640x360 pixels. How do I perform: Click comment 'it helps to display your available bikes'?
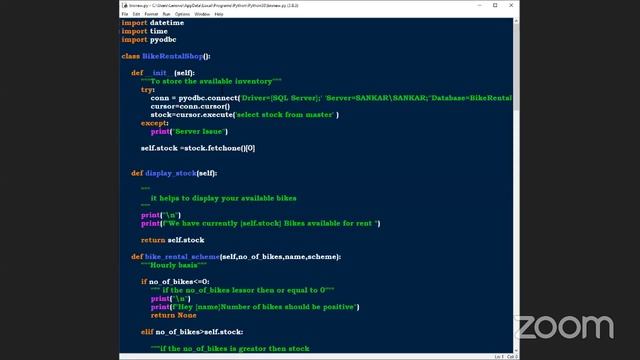[x=224, y=198]
